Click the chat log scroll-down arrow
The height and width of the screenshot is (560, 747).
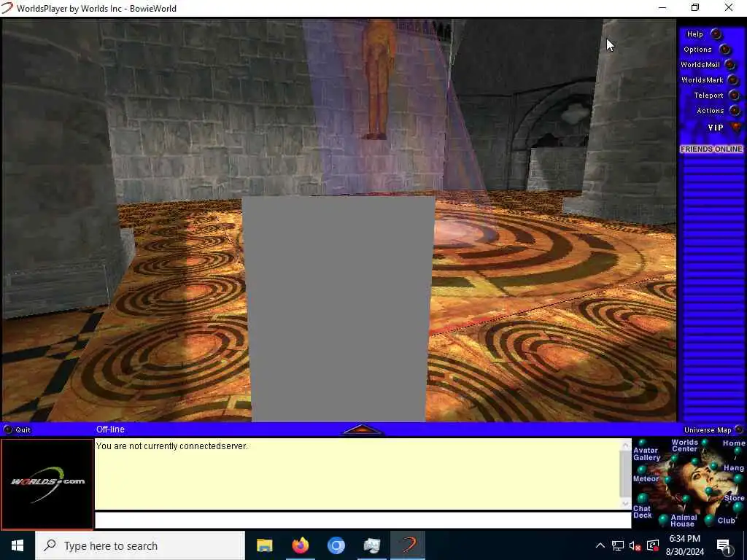[625, 503]
